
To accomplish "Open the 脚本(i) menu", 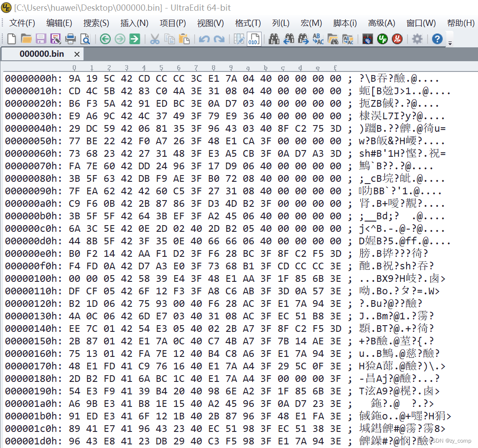I will tap(345, 23).
